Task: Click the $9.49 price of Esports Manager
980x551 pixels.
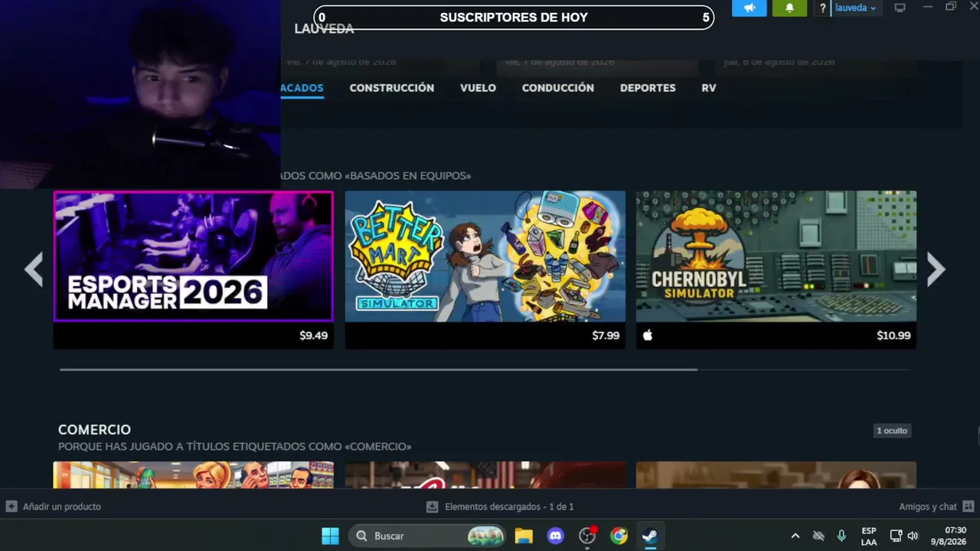Action: [314, 335]
